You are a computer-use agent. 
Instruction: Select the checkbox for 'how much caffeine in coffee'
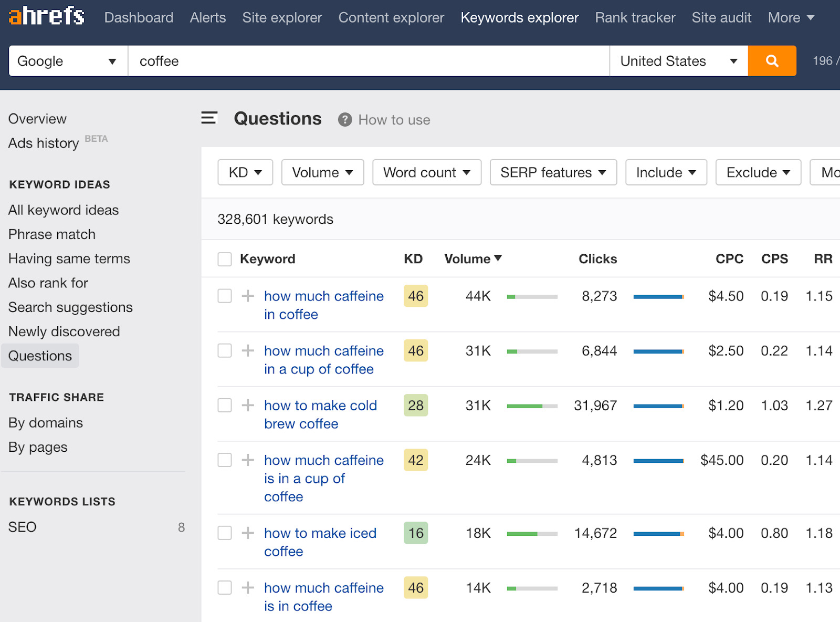coord(224,296)
